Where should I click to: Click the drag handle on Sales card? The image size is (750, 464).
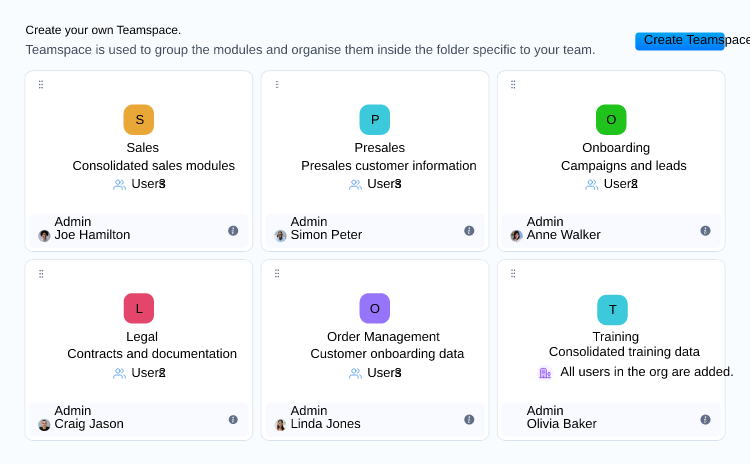[x=41, y=85]
